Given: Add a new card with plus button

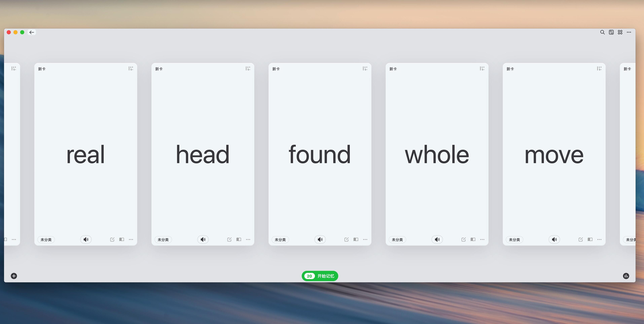Looking at the screenshot, I should click(x=14, y=276).
